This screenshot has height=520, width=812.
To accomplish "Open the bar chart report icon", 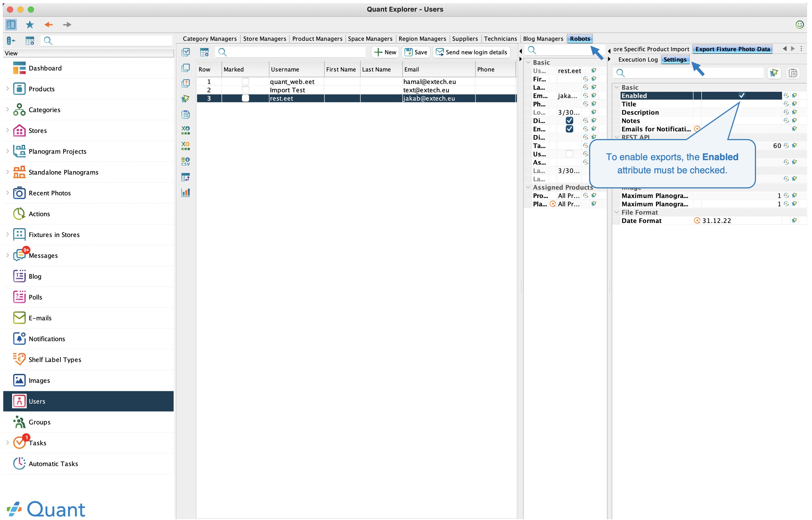I will 186,193.
